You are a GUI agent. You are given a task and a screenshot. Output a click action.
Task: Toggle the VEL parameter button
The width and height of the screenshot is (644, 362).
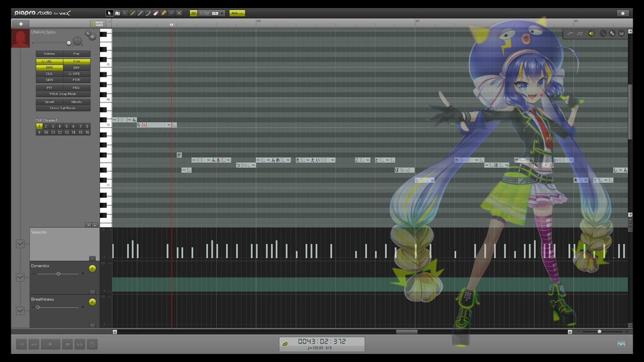49,62
